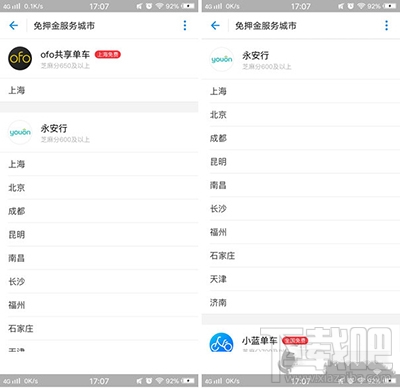Tap 南昌 in right screen list
Image resolution: width=400 pixels, height=388 pixels.
click(301, 185)
